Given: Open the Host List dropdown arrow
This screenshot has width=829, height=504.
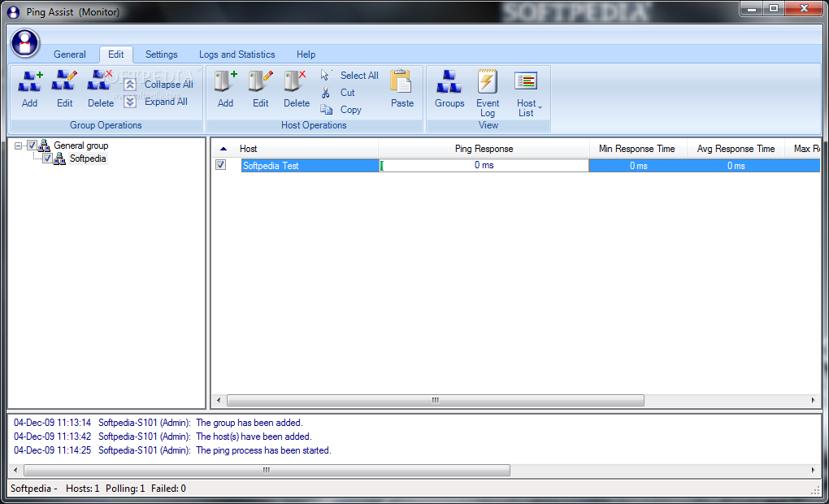Looking at the screenshot, I should pos(540,108).
